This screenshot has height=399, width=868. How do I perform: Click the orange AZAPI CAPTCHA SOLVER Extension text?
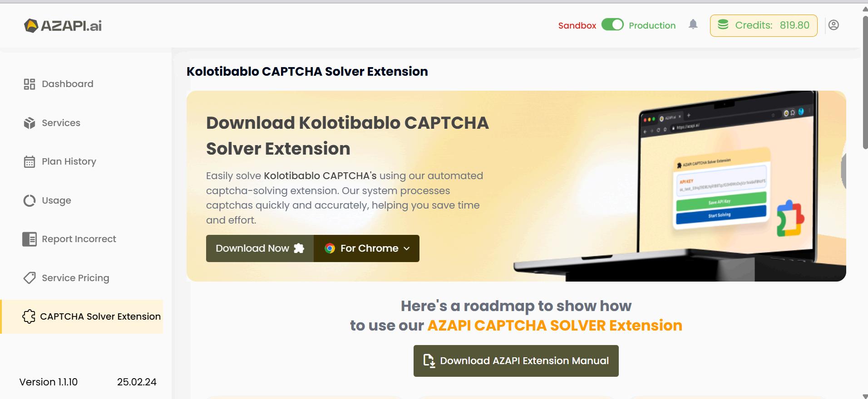555,326
